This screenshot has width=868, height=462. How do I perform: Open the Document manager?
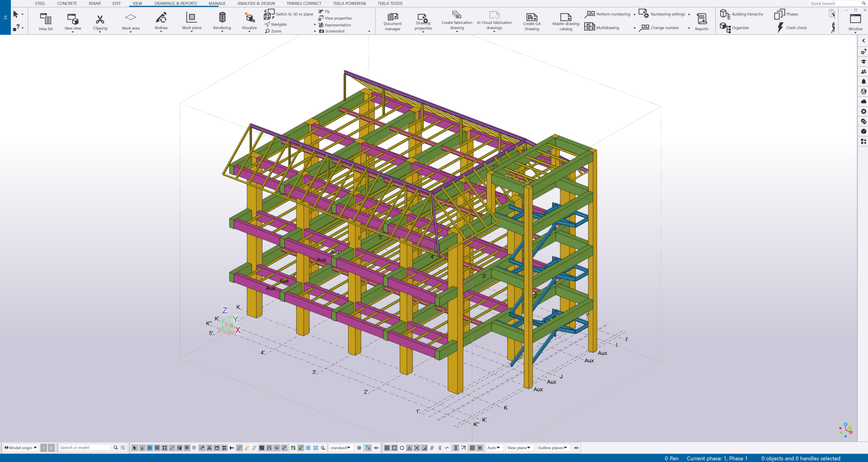[392, 21]
